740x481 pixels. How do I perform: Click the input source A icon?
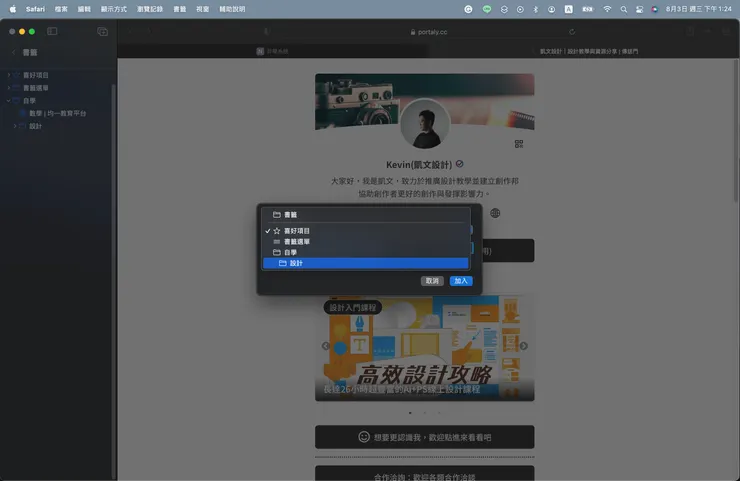point(569,9)
